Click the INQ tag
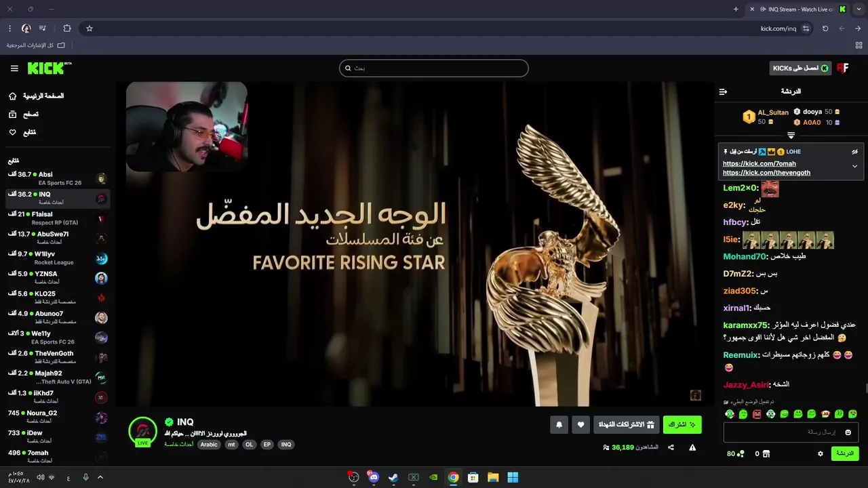This screenshot has height=488, width=868. [286, 445]
